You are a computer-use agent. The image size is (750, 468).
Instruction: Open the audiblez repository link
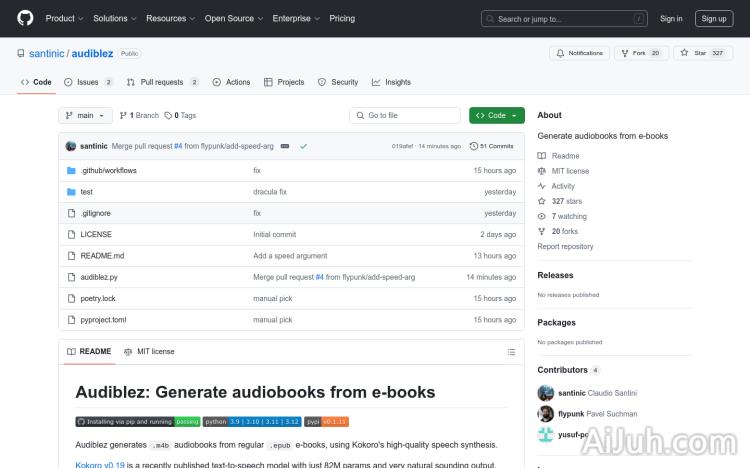point(92,54)
